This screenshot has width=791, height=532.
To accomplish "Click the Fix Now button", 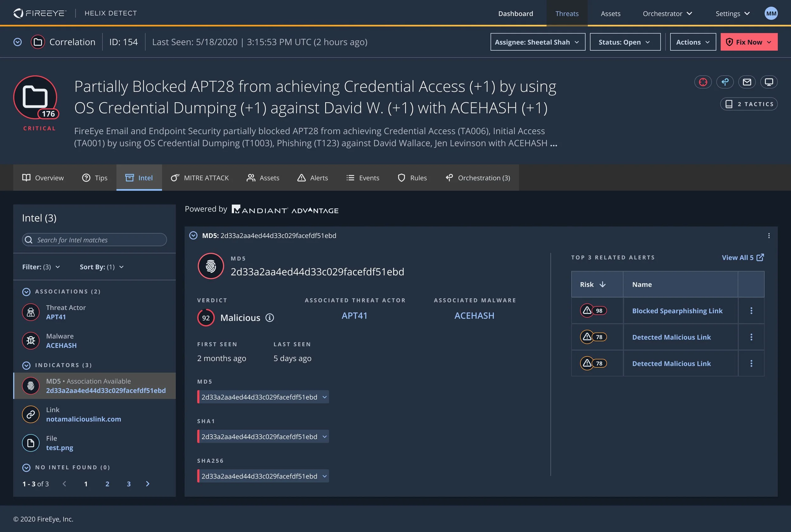I will (x=749, y=42).
